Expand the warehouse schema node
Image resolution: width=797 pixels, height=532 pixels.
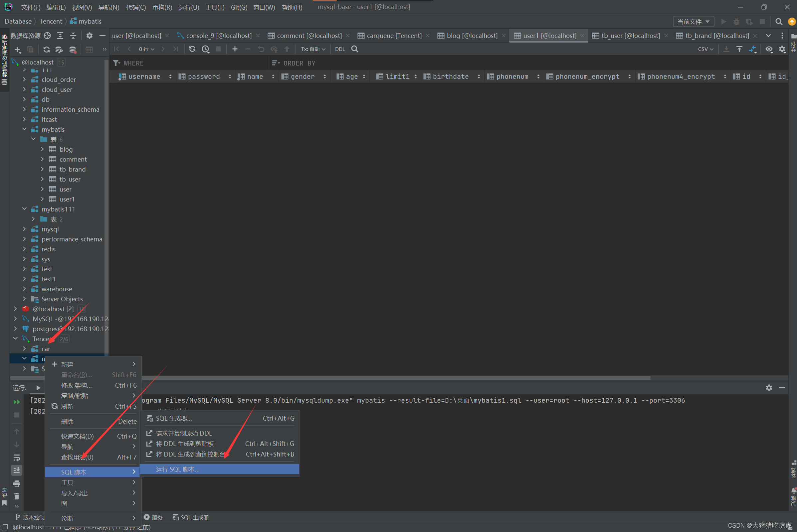(24, 289)
